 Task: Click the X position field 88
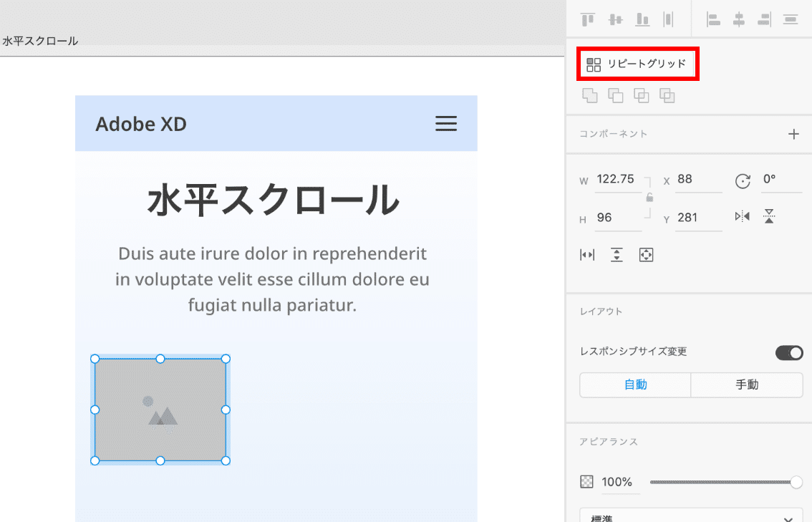coord(699,180)
